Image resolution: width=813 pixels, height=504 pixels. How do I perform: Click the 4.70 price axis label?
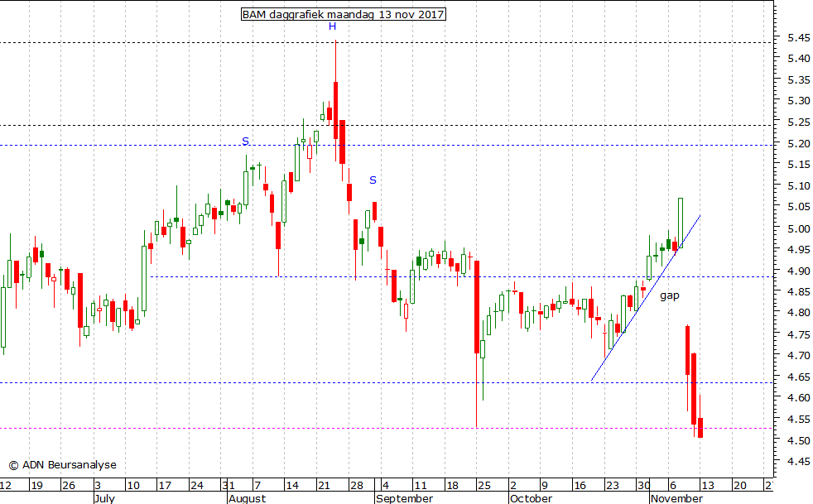pos(798,356)
